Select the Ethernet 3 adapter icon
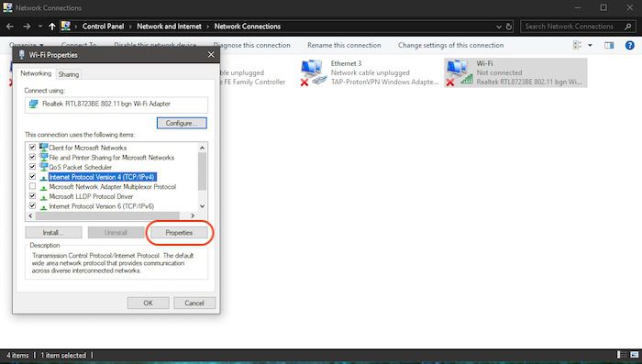This screenshot has height=364, width=642. click(x=313, y=72)
